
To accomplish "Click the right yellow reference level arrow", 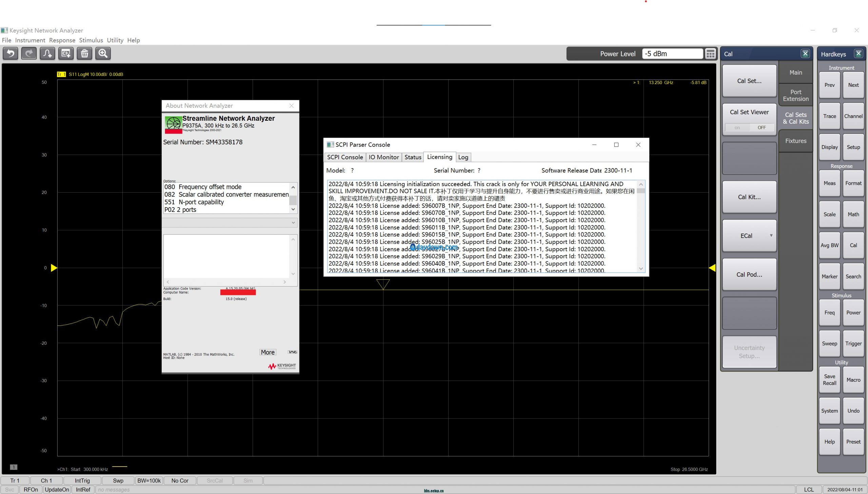I will pos(712,268).
